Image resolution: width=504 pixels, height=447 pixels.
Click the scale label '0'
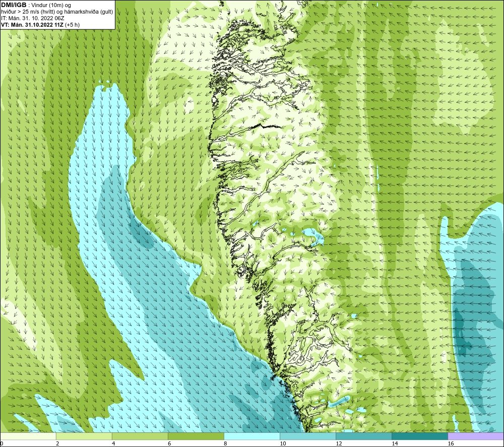[2, 443]
